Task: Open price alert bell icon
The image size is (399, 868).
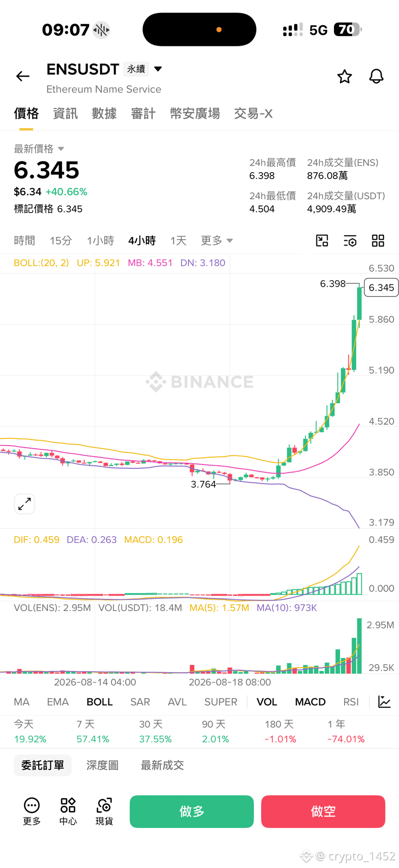Action: click(x=376, y=76)
